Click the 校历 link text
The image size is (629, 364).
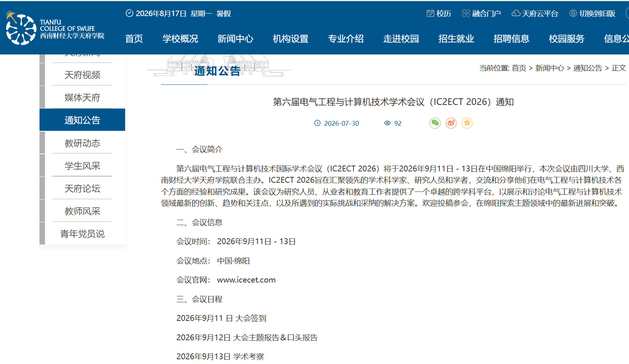pos(444,14)
